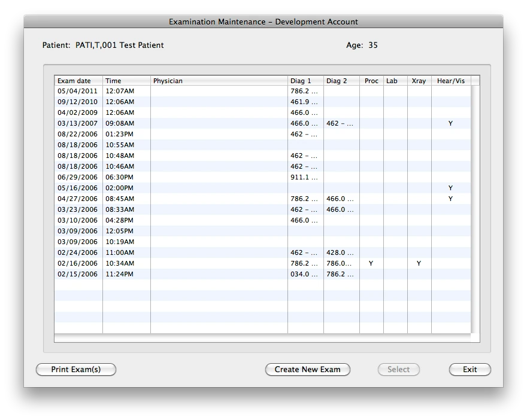Click the Time column header
Screen dimensions: 527x420
111,80
